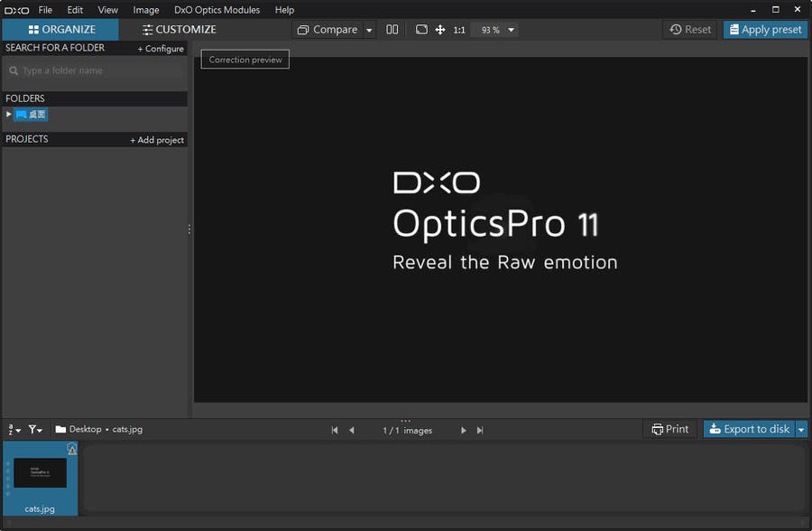The width and height of the screenshot is (812, 531).
Task: Click + Add project
Action: click(x=157, y=140)
